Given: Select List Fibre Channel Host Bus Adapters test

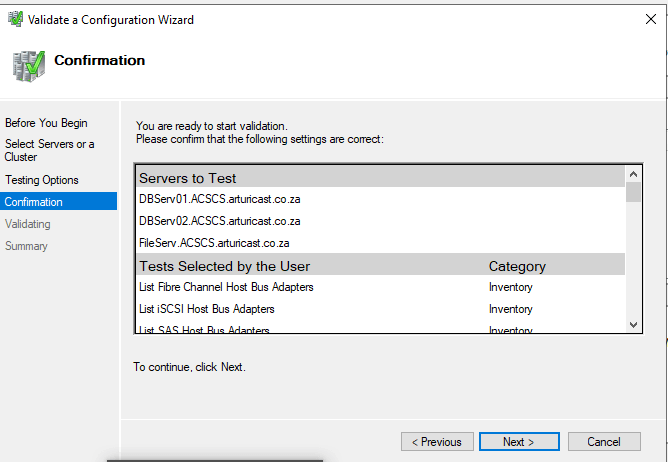Looking at the screenshot, I should pyautogui.click(x=226, y=287).
